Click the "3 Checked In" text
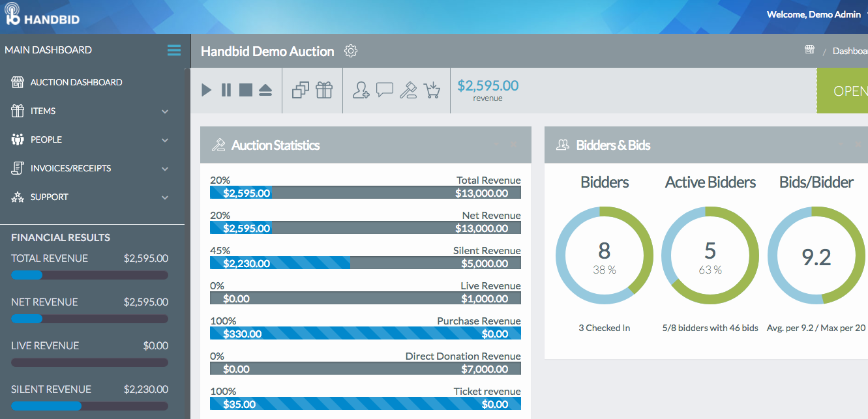 tap(605, 328)
